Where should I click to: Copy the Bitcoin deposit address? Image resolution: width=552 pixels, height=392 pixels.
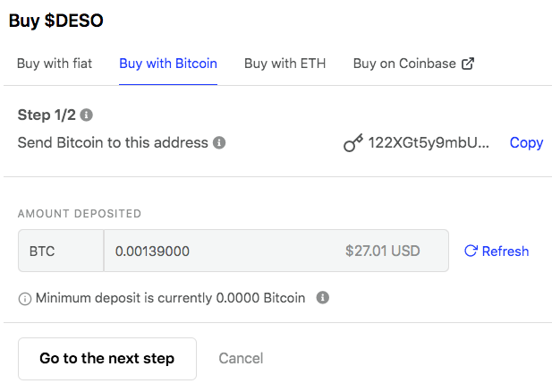pyautogui.click(x=526, y=143)
